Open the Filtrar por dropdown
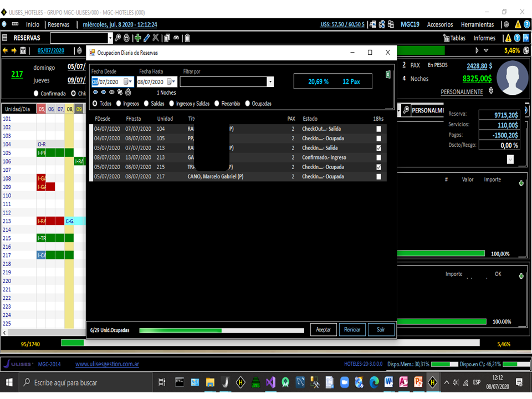 [x=270, y=82]
